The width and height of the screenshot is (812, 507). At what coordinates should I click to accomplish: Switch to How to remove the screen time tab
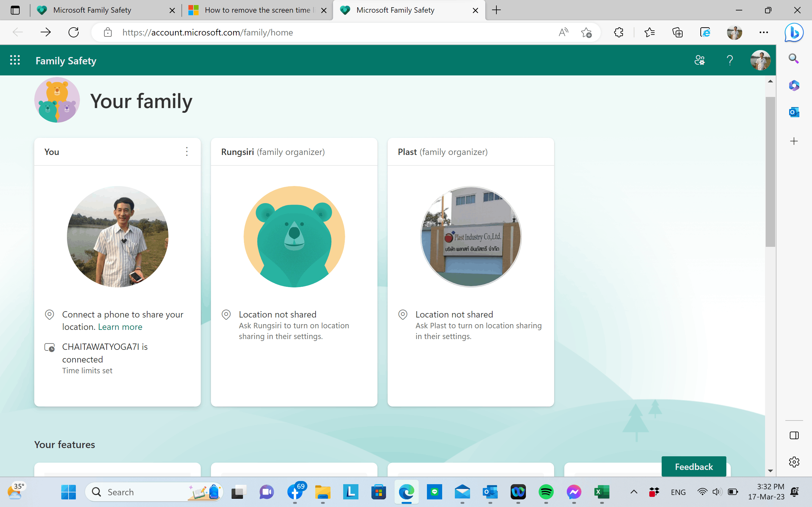click(x=257, y=10)
